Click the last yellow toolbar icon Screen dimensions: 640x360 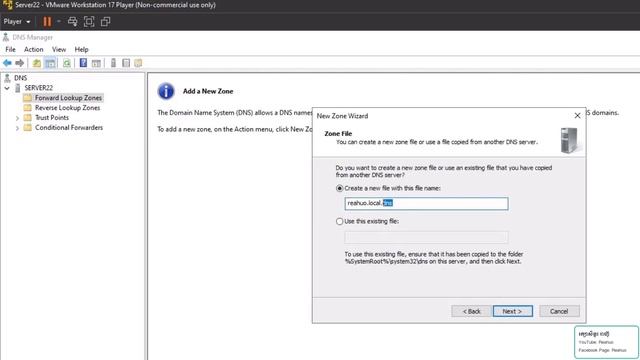[138, 63]
